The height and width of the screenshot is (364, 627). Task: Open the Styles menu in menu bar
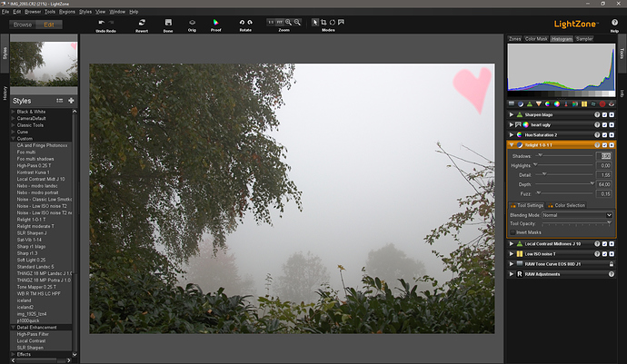pyautogui.click(x=85, y=12)
